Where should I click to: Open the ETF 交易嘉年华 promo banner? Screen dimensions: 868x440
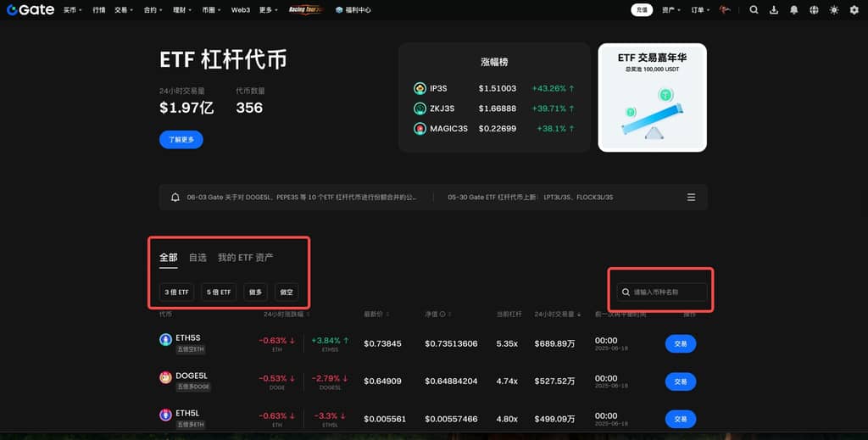click(652, 97)
